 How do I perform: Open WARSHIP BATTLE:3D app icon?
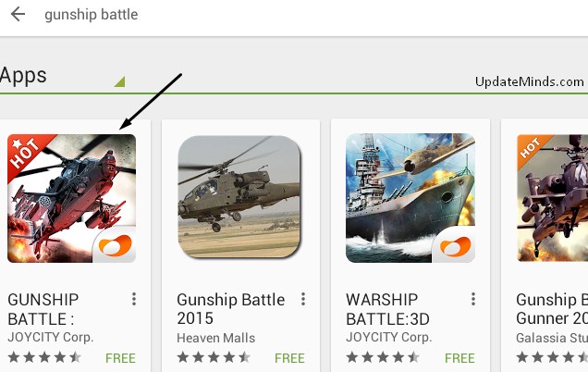pos(410,198)
